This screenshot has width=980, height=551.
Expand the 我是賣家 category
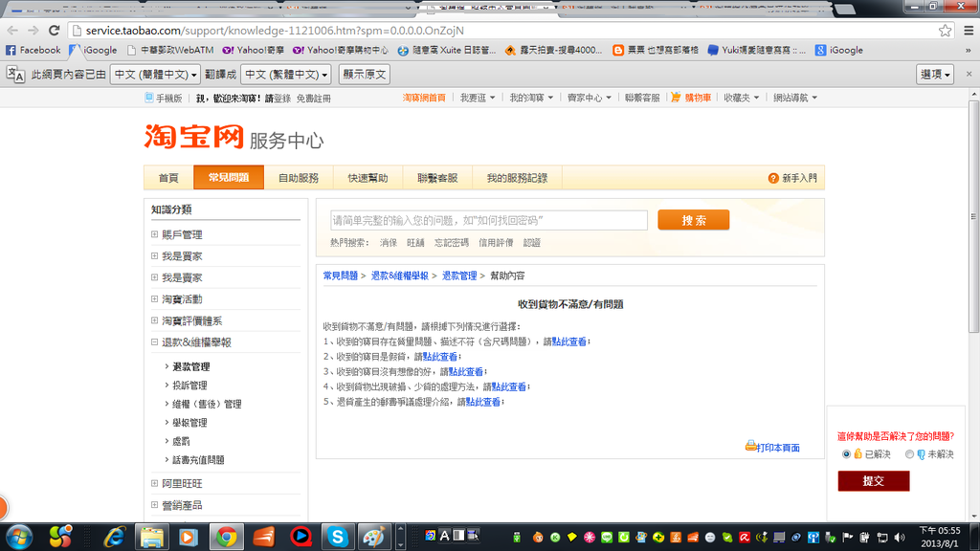pos(154,277)
